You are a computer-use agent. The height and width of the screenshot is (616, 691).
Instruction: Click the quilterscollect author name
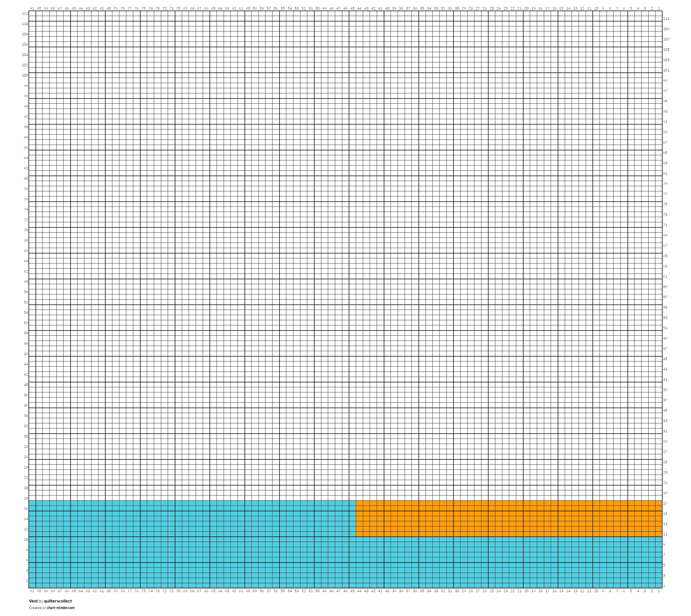click(58, 601)
